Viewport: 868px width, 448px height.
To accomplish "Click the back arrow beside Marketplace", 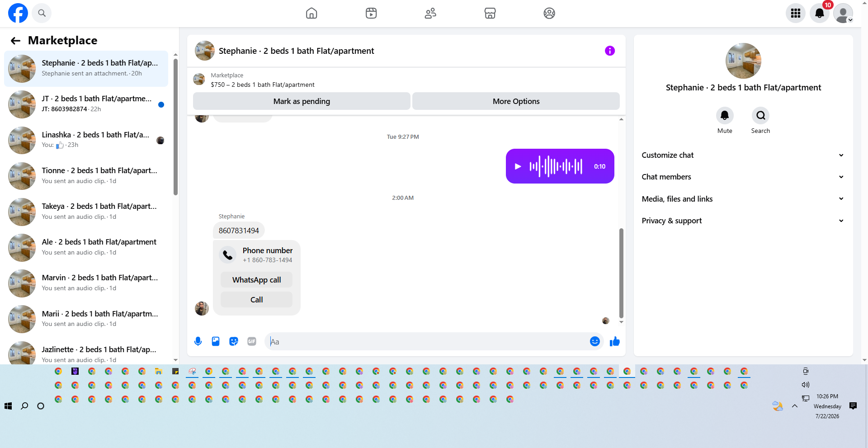I will point(16,41).
